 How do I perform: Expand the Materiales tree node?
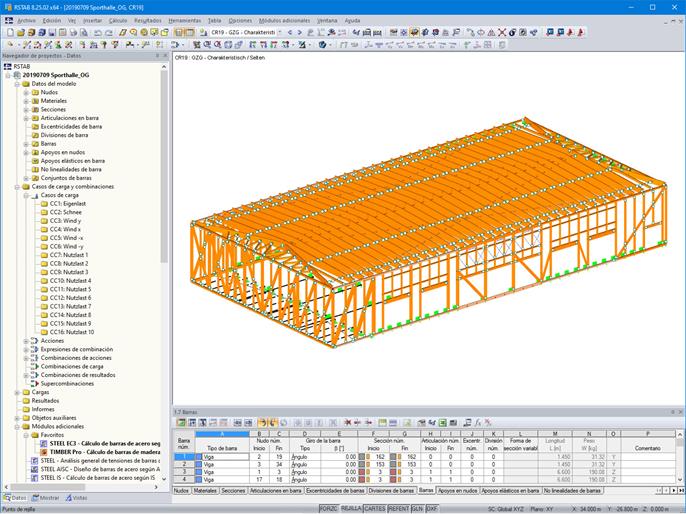point(26,101)
